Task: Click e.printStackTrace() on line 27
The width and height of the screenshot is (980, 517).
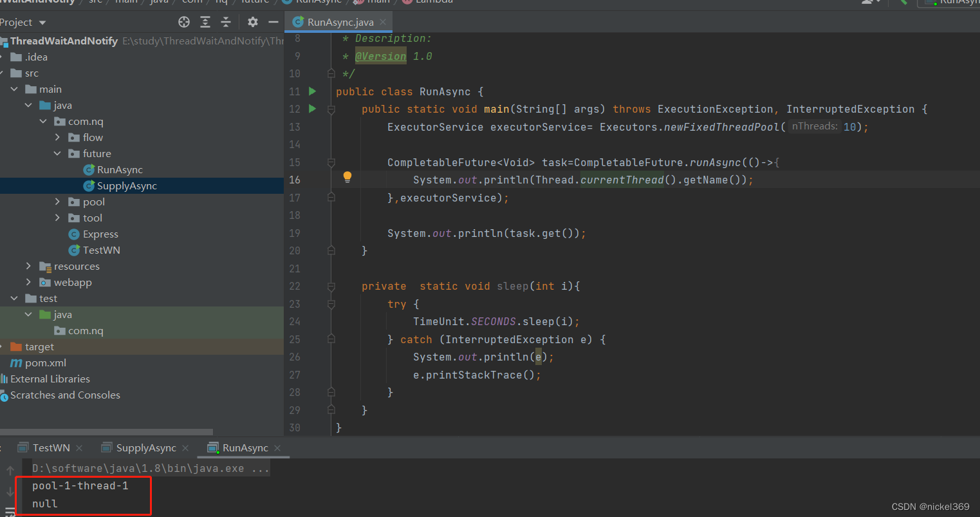Action: tap(477, 375)
